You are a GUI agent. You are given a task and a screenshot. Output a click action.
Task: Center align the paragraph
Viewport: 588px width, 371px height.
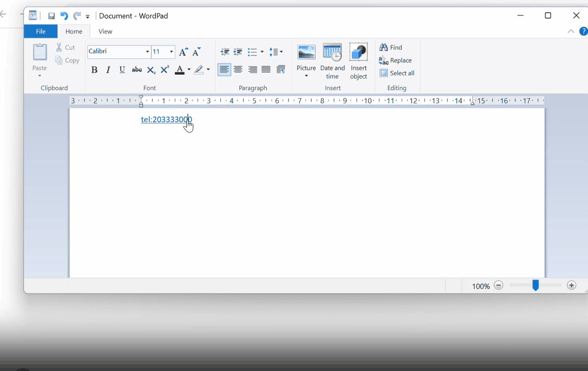coord(238,69)
